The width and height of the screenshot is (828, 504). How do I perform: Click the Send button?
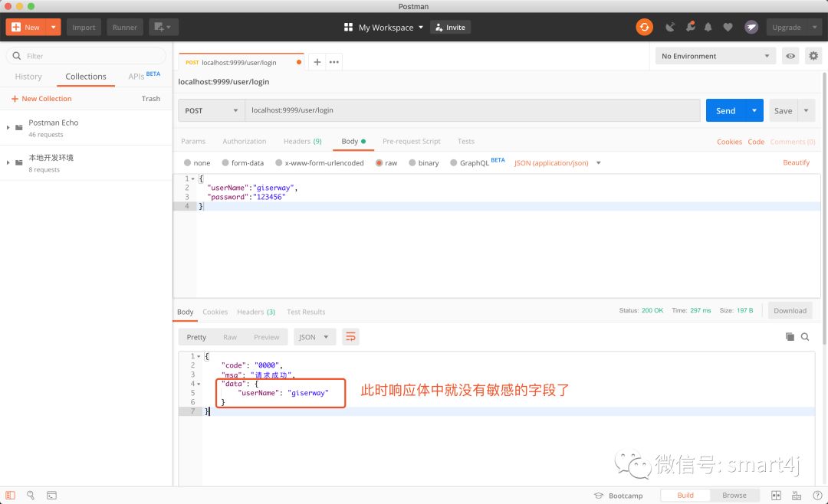tap(724, 110)
